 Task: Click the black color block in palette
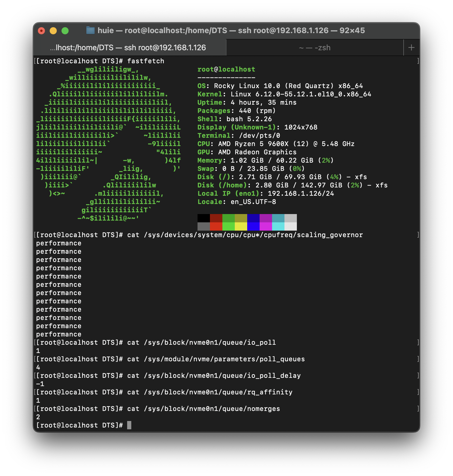(x=203, y=218)
